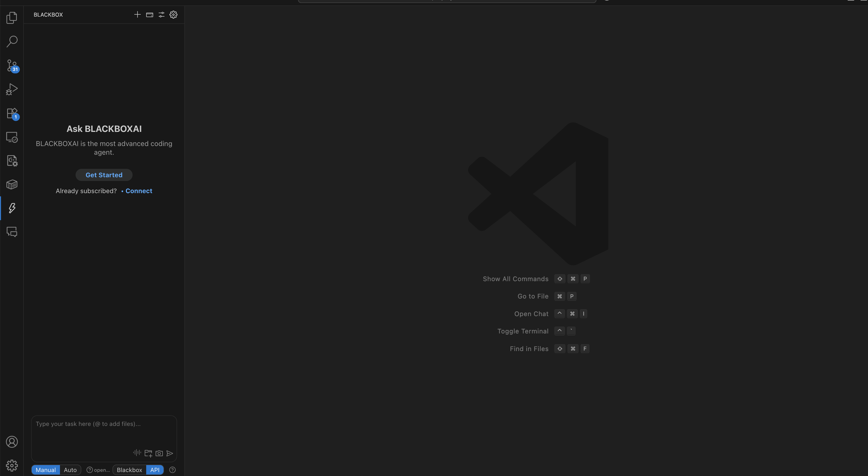
Task: Click the Get Started button
Action: 104,175
